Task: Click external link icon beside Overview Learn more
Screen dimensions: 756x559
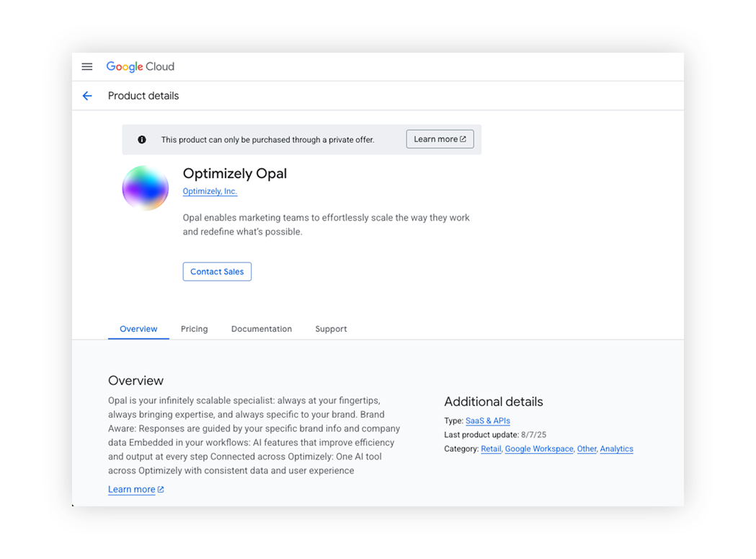Action: tap(161, 490)
